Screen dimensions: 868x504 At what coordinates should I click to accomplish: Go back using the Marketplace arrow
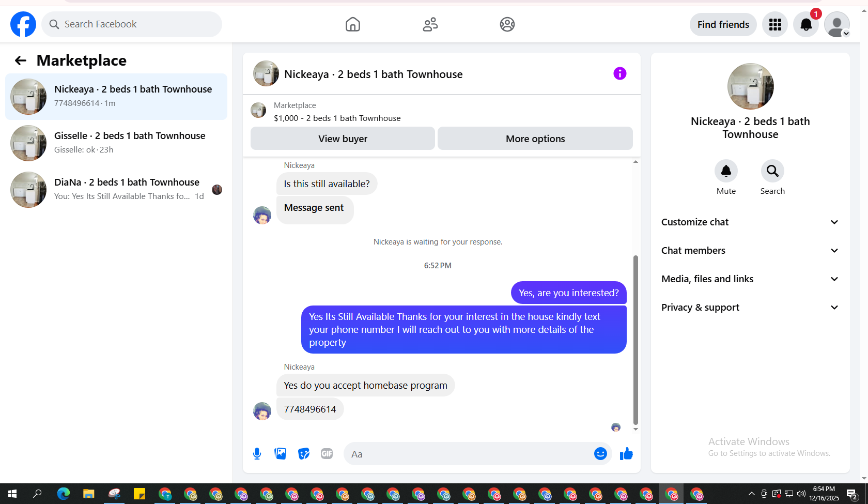point(20,60)
